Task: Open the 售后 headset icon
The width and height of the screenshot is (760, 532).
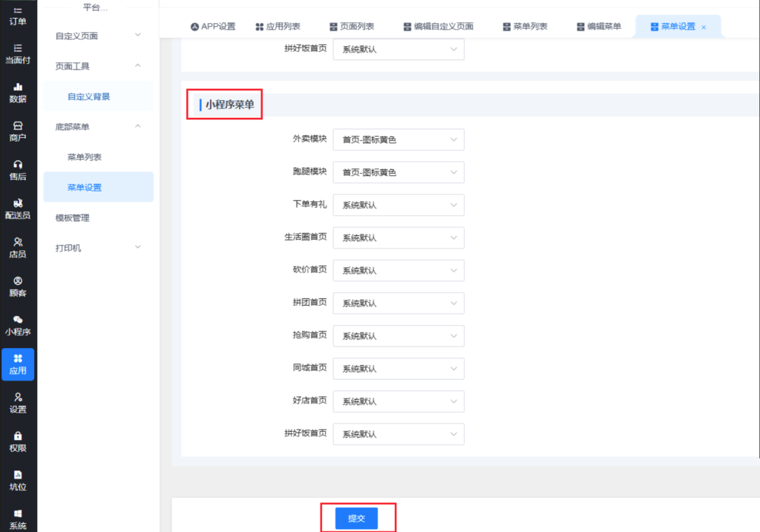Action: [x=18, y=165]
